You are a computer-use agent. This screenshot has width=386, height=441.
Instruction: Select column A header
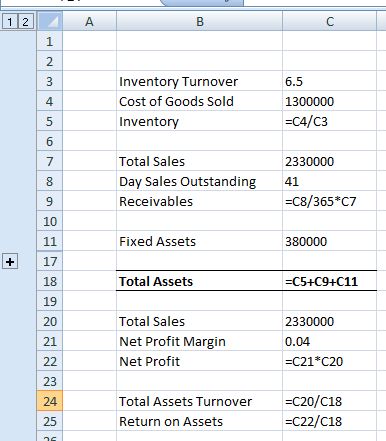click(89, 22)
